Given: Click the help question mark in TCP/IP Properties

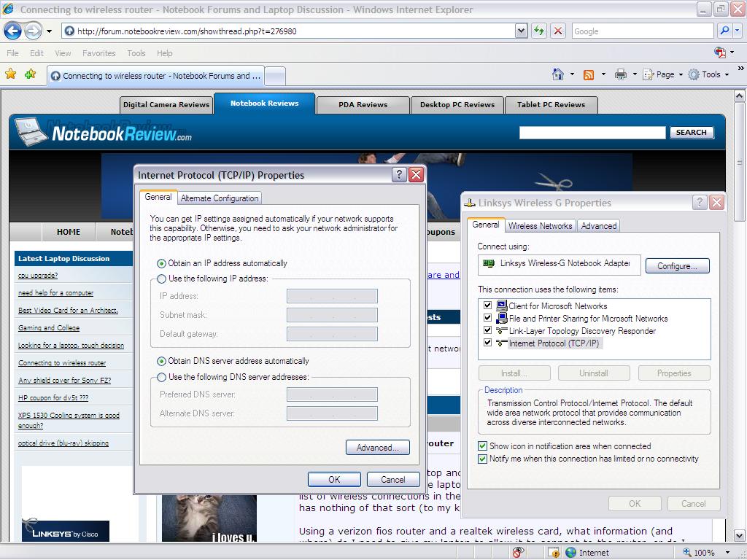Looking at the screenshot, I should pyautogui.click(x=399, y=175).
